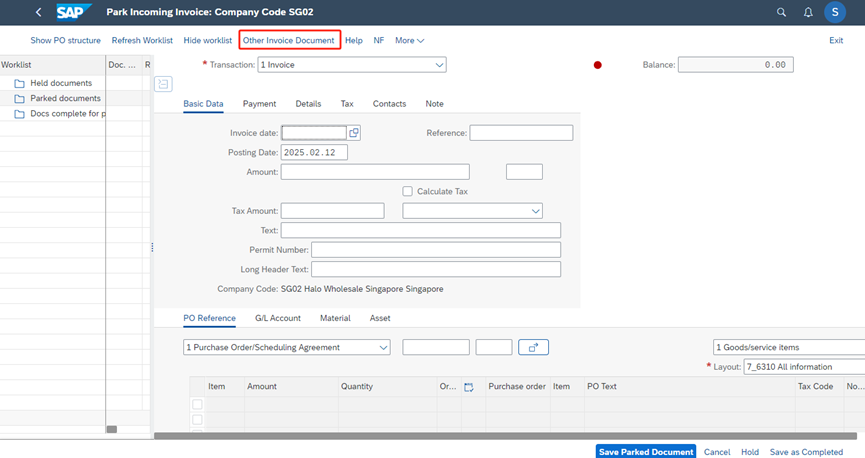
Task: Open the Parked documents folder
Action: tap(65, 98)
